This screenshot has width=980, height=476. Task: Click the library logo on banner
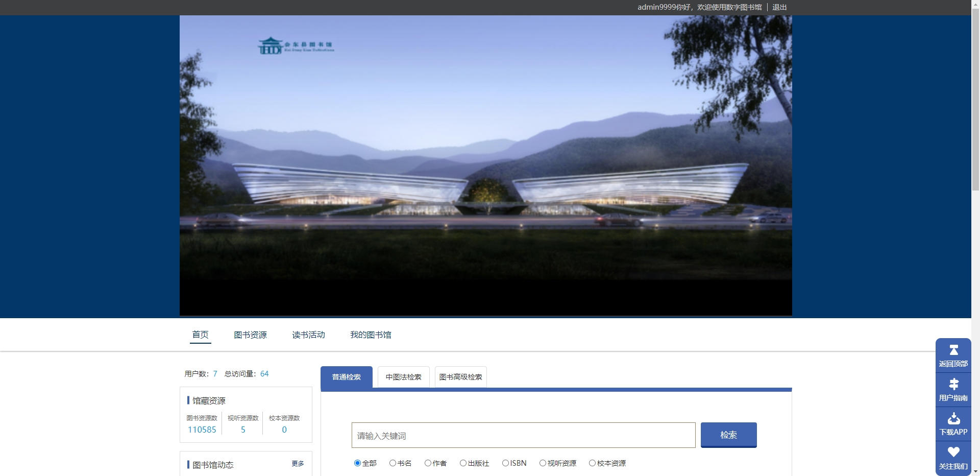[296, 46]
